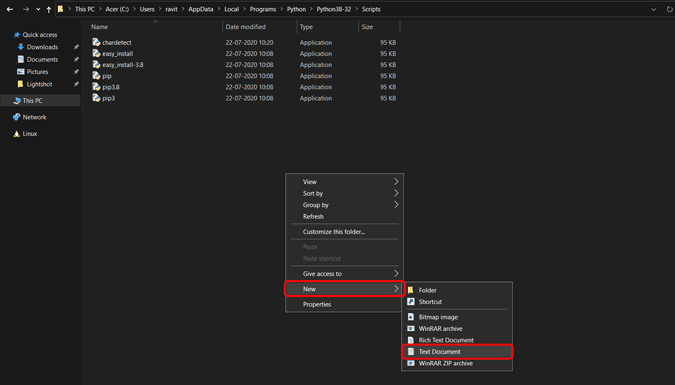Unpin Downloads using its pin icon
This screenshot has height=385, width=675.
click(x=76, y=47)
